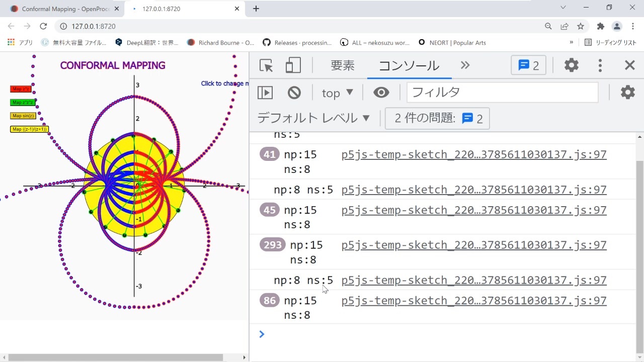Screen dimensions: 644x362
Task: Open DevTools settings with the gear icon
Action: [x=572, y=65]
